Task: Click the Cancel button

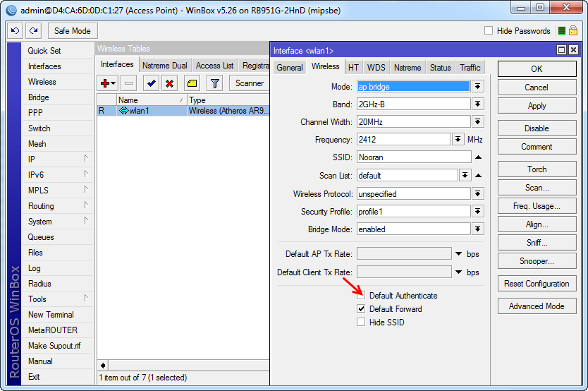Action: (x=537, y=88)
